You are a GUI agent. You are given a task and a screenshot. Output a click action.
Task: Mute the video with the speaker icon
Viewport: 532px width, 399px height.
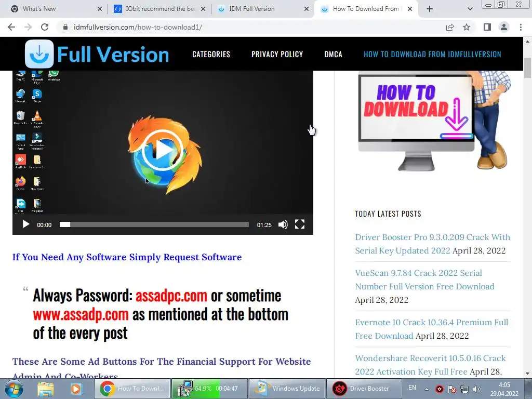coord(283,224)
